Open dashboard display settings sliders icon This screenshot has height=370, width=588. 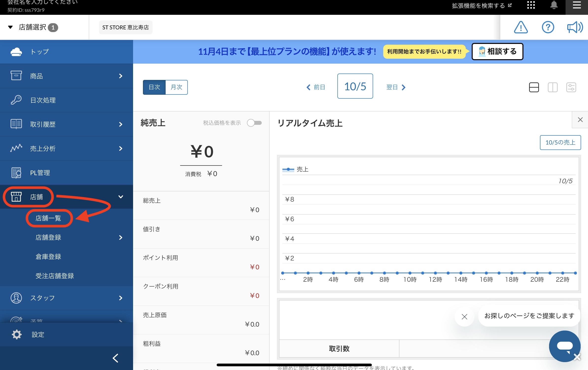[x=571, y=87]
